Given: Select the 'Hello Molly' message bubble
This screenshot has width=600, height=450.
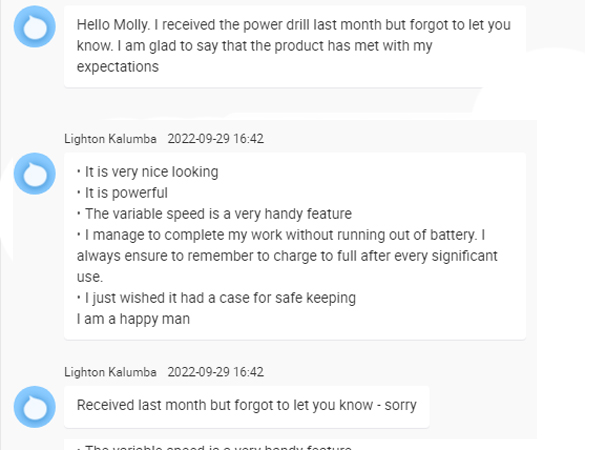Looking at the screenshot, I should 294,45.
